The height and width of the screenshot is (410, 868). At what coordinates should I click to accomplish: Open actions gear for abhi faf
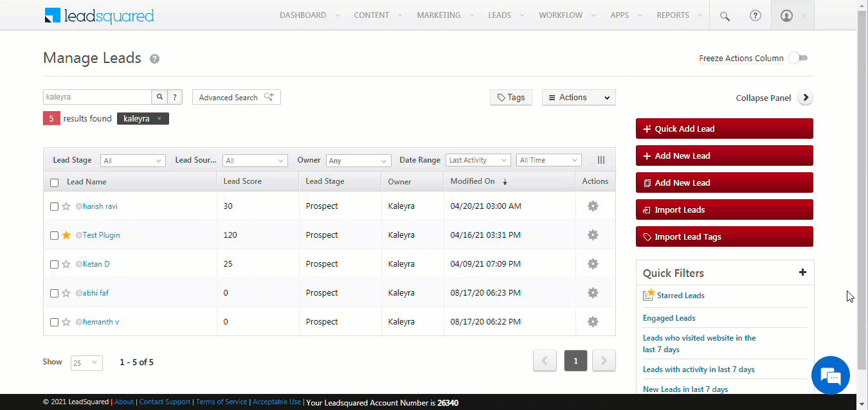(593, 293)
